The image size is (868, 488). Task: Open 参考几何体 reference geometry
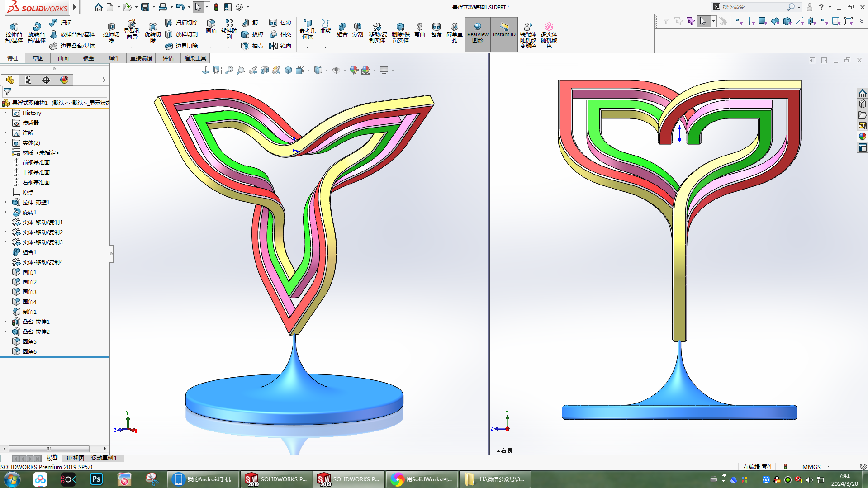coord(307,30)
